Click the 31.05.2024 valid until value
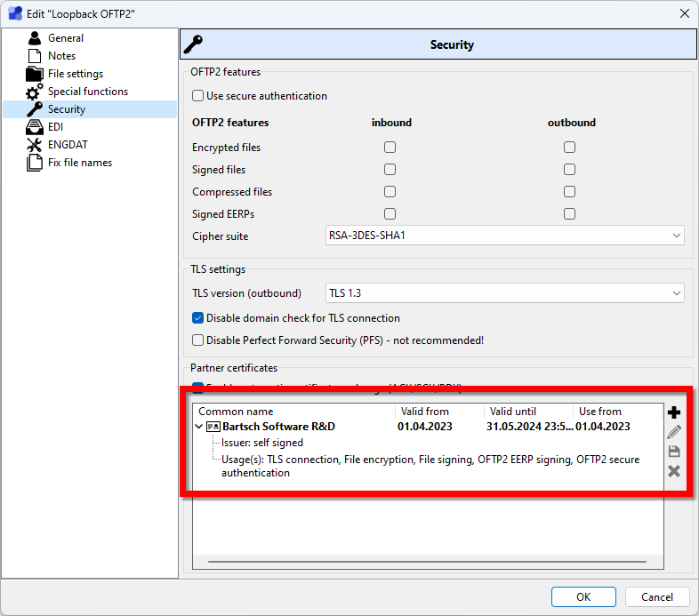Viewport: 699px width, 616px height. point(529,427)
